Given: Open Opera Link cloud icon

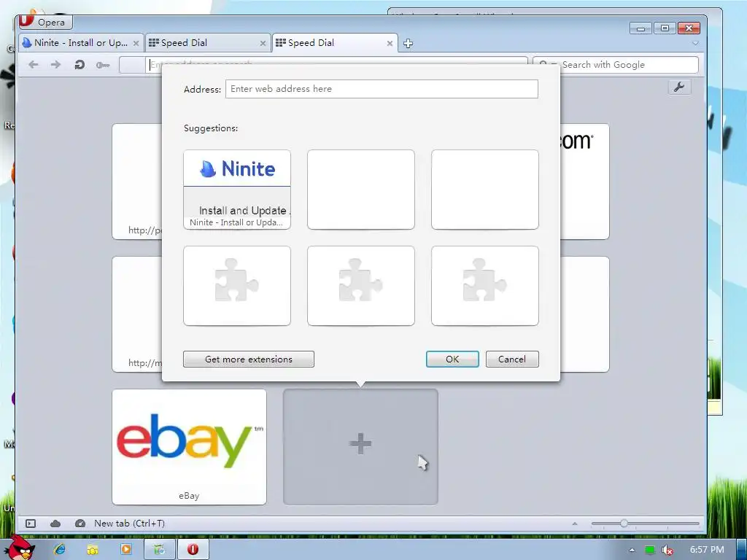Looking at the screenshot, I should click(x=55, y=524).
